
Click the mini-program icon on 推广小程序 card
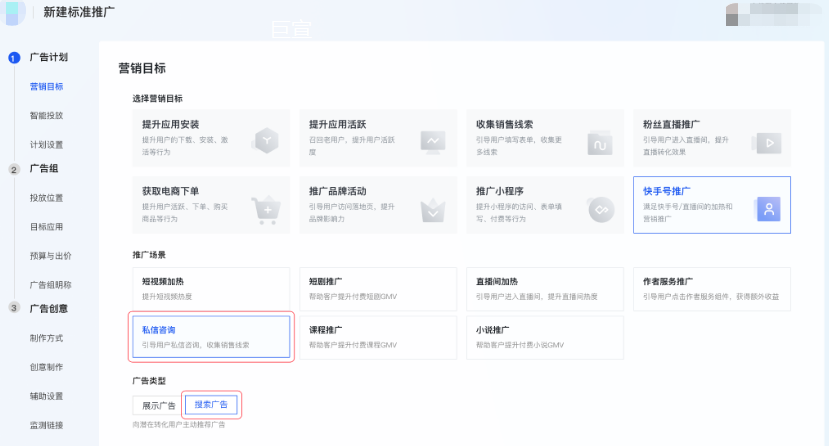click(x=601, y=210)
